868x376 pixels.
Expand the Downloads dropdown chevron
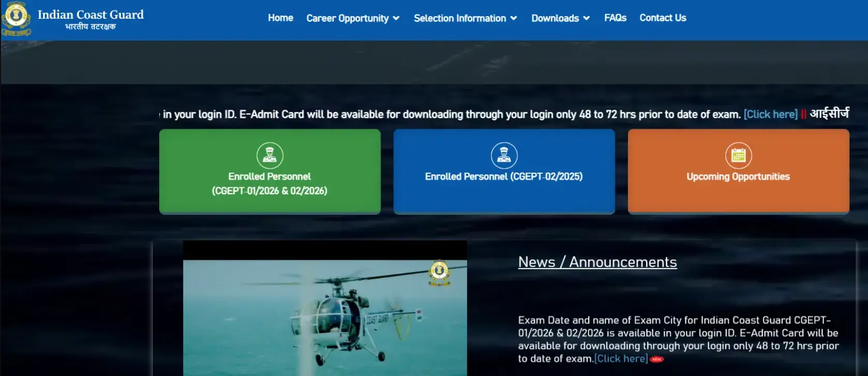click(x=586, y=18)
